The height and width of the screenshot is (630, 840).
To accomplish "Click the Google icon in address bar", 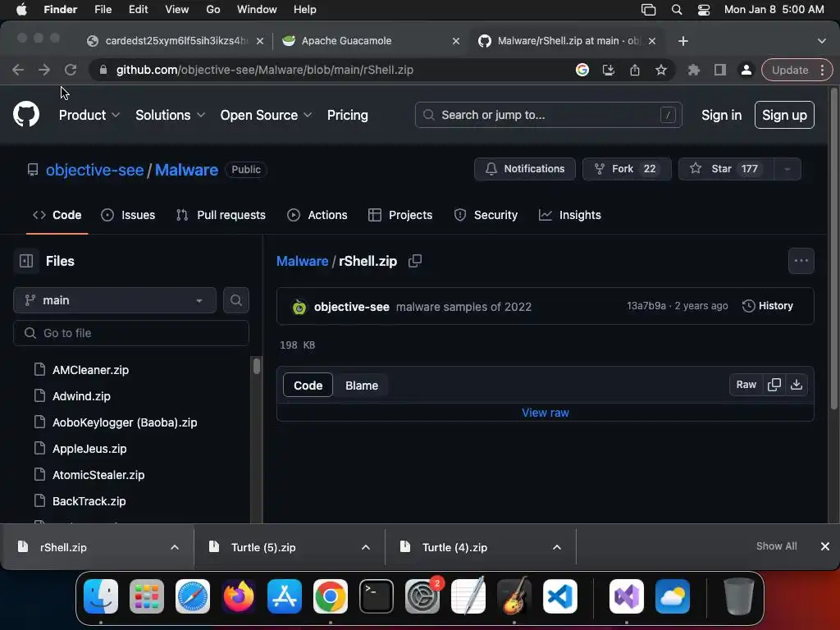I will click(x=582, y=70).
